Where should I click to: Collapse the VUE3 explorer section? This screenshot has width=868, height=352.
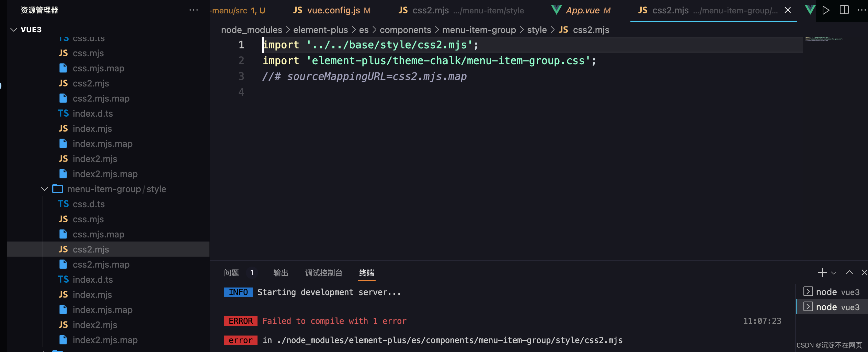click(13, 30)
